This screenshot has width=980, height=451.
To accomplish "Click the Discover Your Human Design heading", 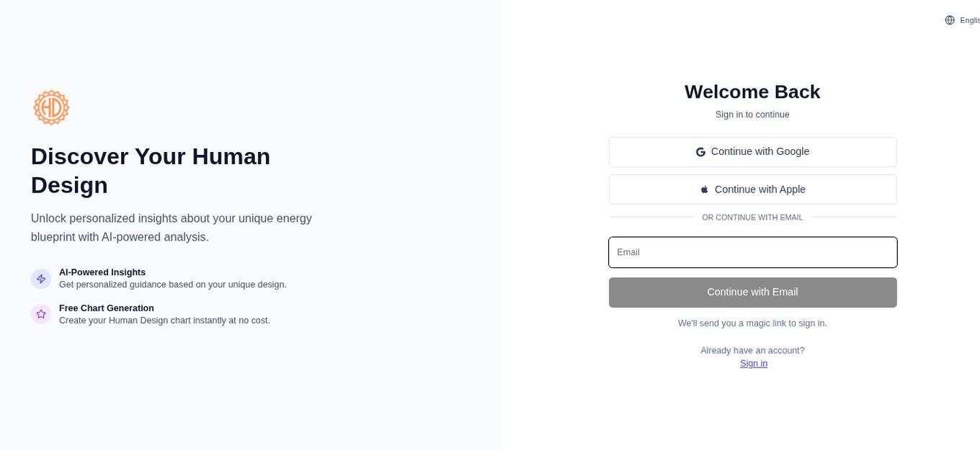I will pyautogui.click(x=150, y=170).
